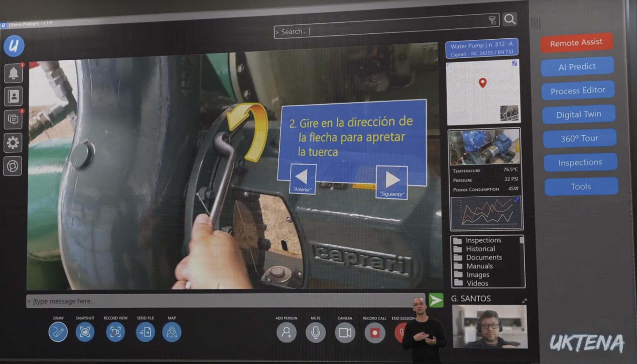Toggle the Mute microphone button
637x364 pixels.
[316, 333]
